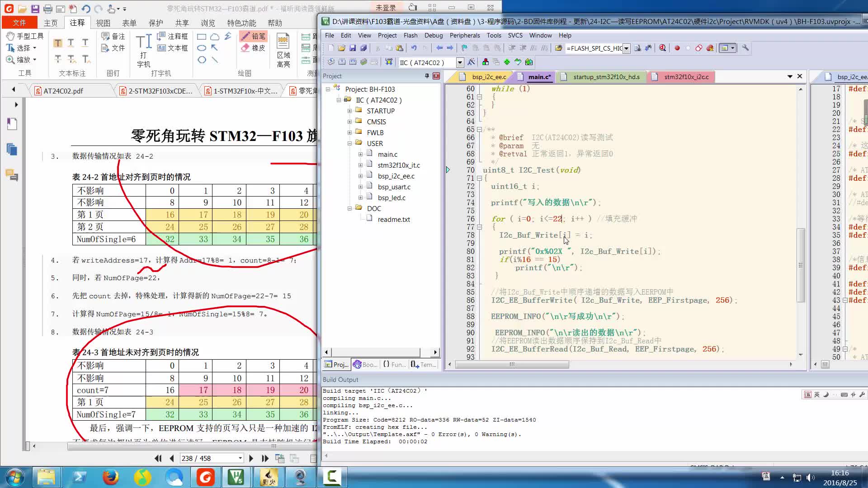The height and width of the screenshot is (488, 868).
Task: Select the Foxit hand tool (手型工具)
Action: point(25,36)
